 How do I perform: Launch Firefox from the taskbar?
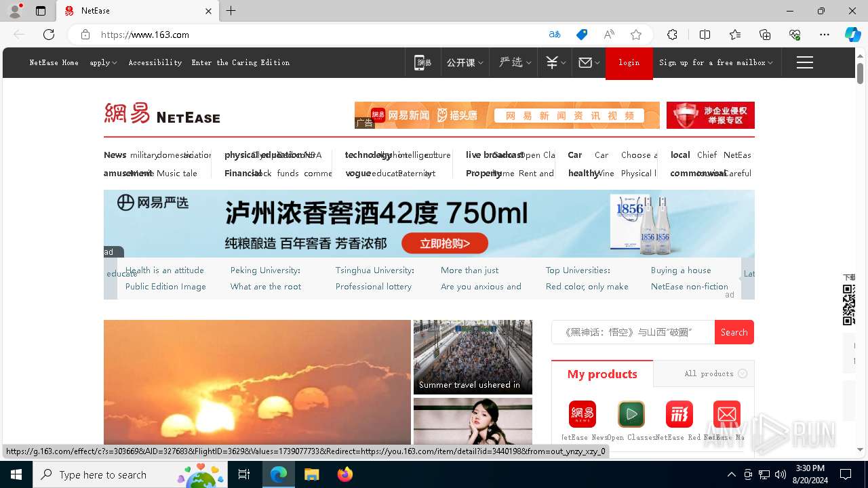(x=345, y=474)
